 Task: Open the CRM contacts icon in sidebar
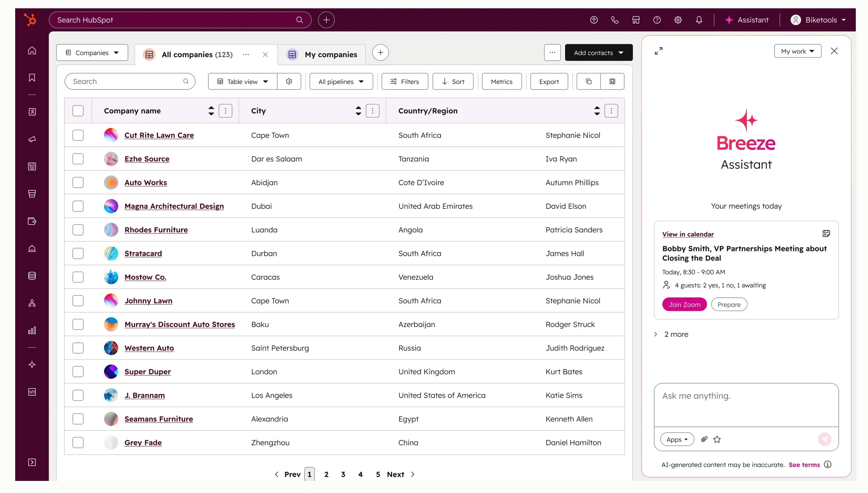32,112
